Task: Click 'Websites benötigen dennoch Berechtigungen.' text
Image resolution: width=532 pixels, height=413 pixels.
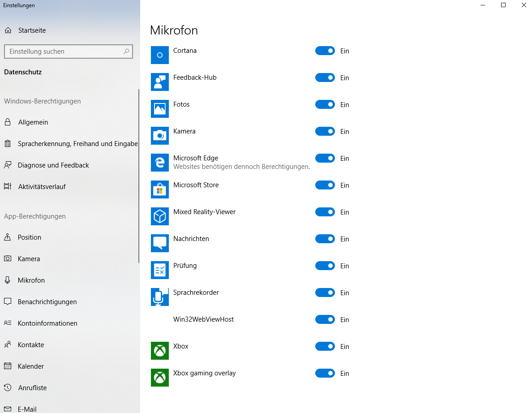Action: [241, 167]
